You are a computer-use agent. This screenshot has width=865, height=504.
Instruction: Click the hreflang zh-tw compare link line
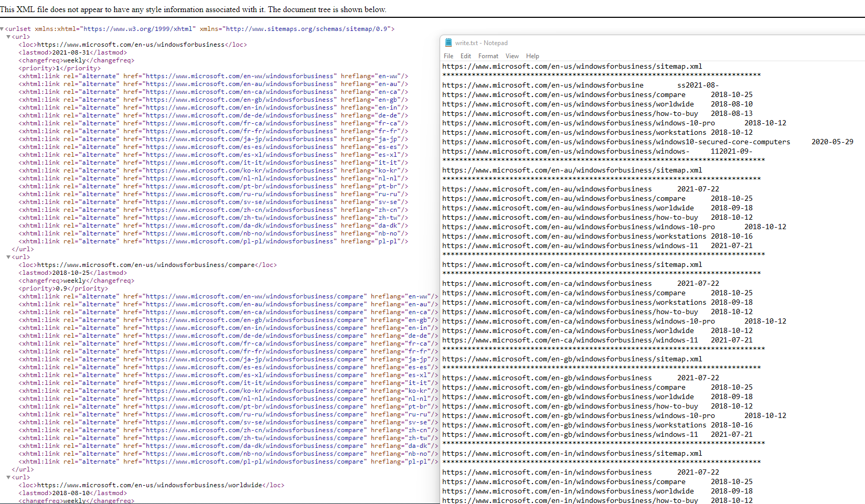click(x=228, y=438)
